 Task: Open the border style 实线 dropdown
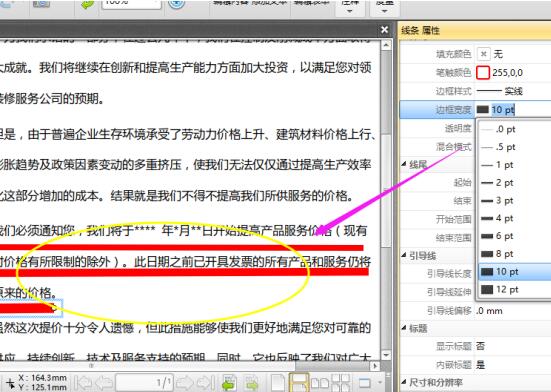coord(499,91)
